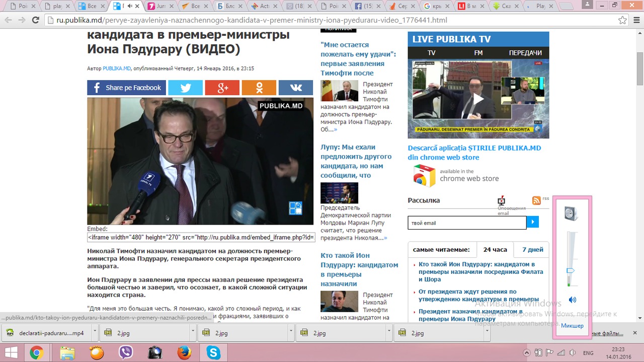Open File Explorer from the taskbar
Screen dimensions: 644x362
[x=67, y=353]
